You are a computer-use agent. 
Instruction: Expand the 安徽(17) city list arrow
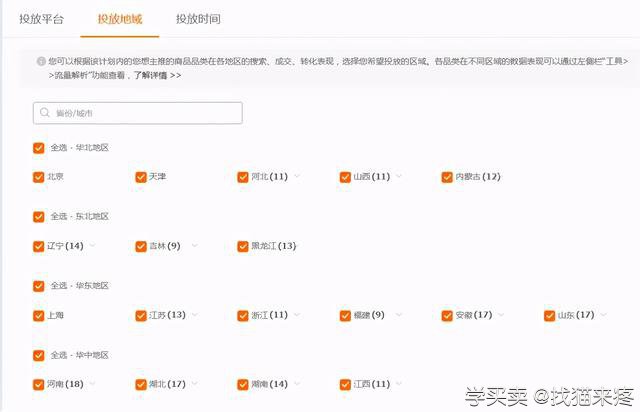[x=501, y=314]
